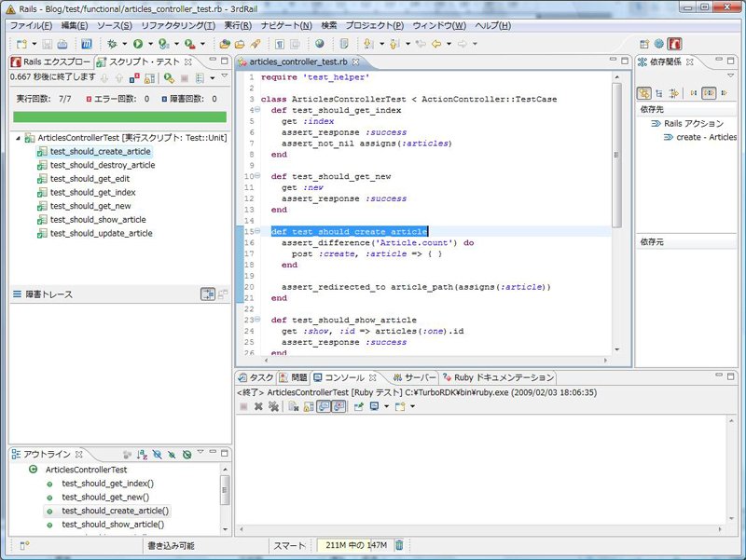Click the remove all terminated launches icon
This screenshot has height=560, width=746.
[x=273, y=406]
